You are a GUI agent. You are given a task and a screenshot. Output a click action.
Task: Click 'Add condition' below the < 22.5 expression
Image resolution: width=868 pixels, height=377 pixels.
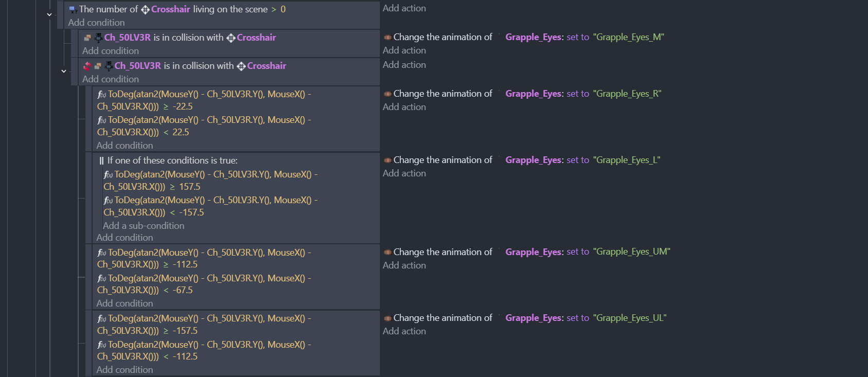(125, 146)
